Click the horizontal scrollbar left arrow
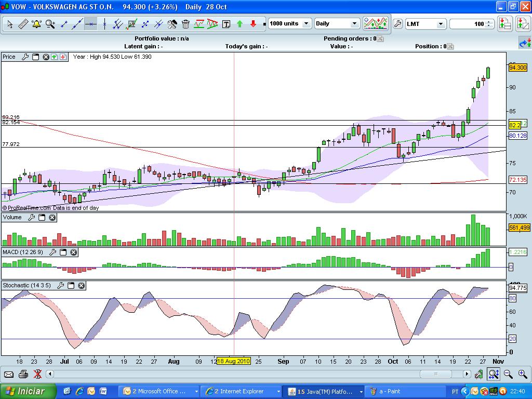 (x=50, y=374)
